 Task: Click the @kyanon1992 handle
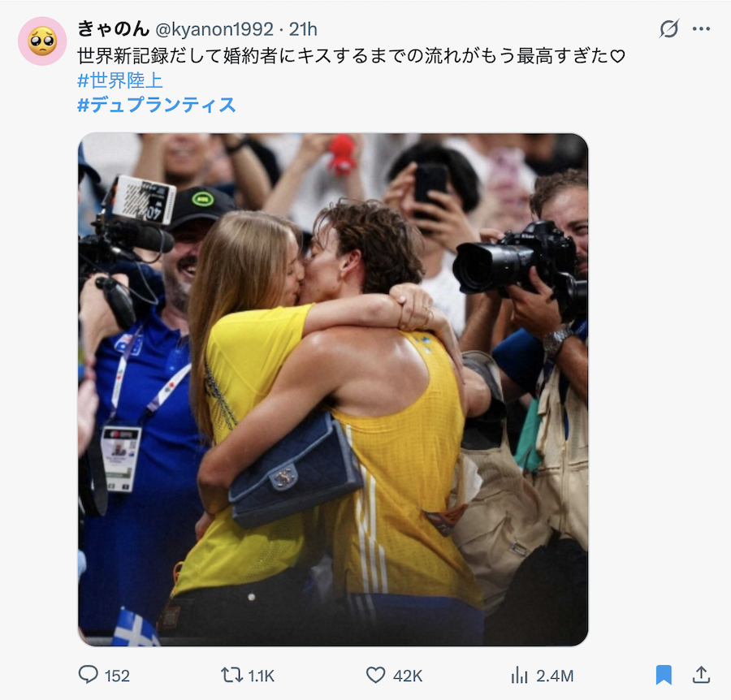(214, 29)
